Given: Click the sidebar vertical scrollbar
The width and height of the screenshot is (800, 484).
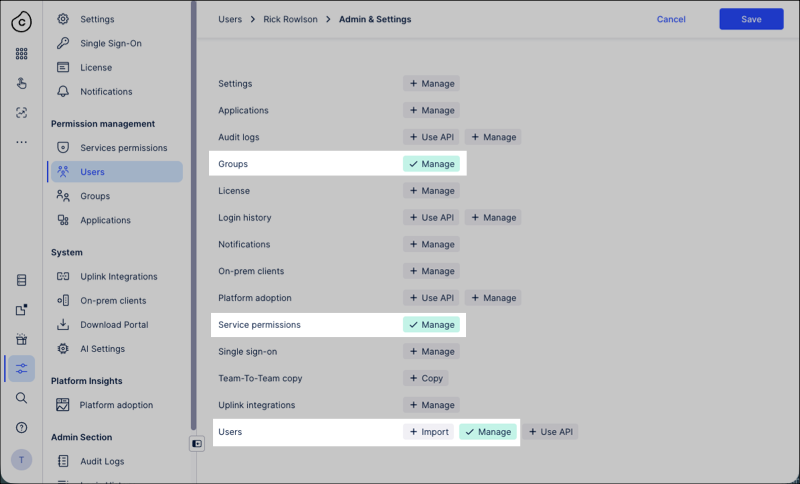Looking at the screenshot, I should tap(193, 200).
